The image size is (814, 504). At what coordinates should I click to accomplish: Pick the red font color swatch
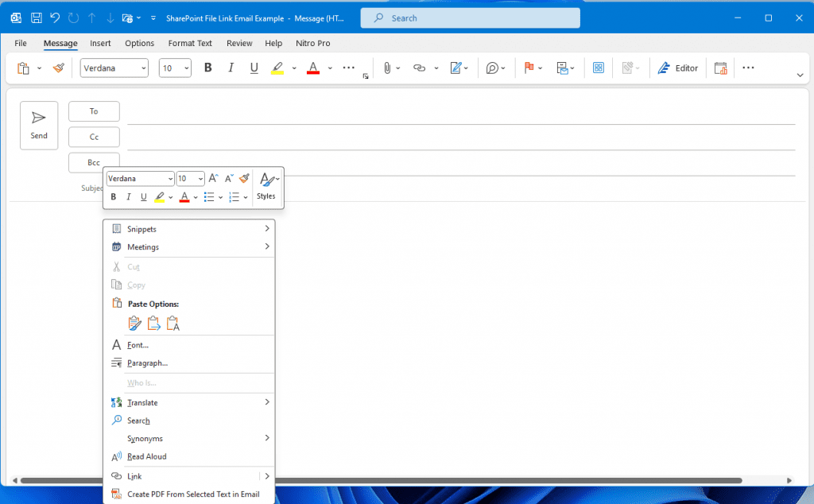pos(312,68)
